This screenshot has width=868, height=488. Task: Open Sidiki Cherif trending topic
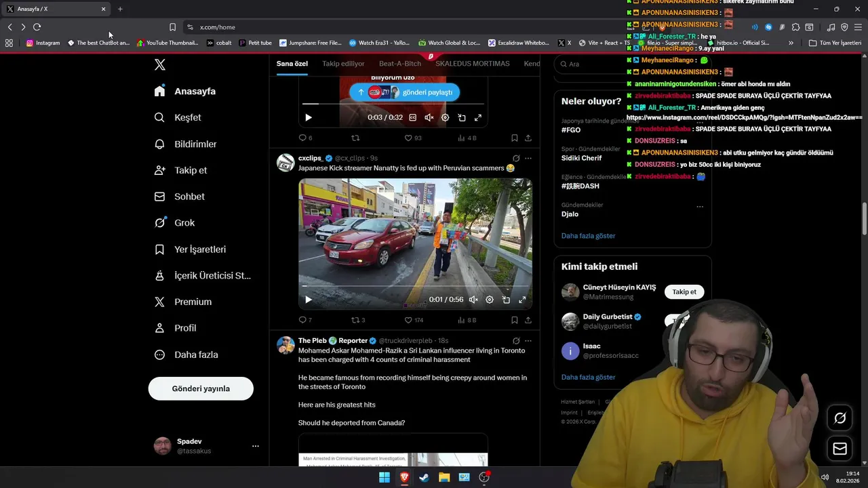[x=581, y=158]
